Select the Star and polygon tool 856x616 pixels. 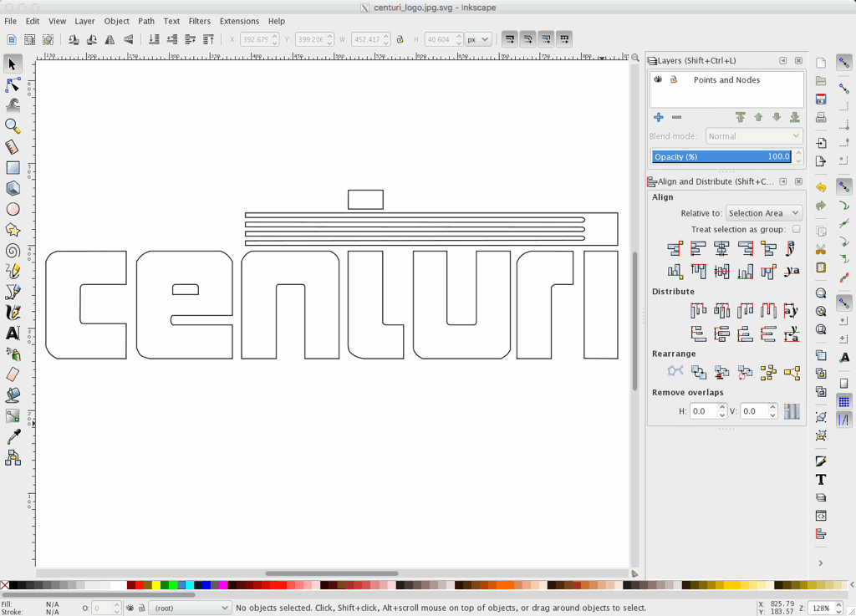pos(13,230)
